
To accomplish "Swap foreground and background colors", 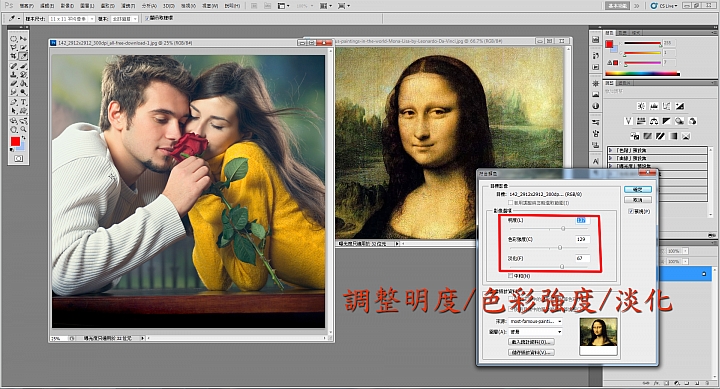I will tap(24, 137).
